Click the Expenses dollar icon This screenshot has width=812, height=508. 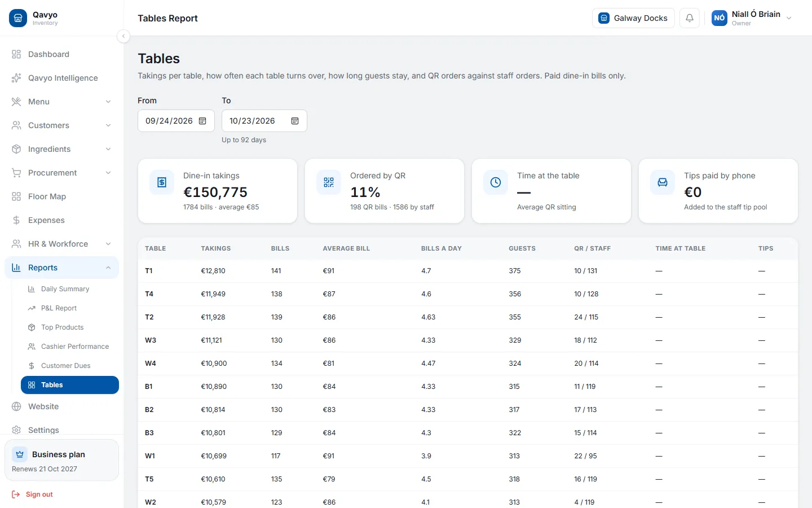pos(16,220)
